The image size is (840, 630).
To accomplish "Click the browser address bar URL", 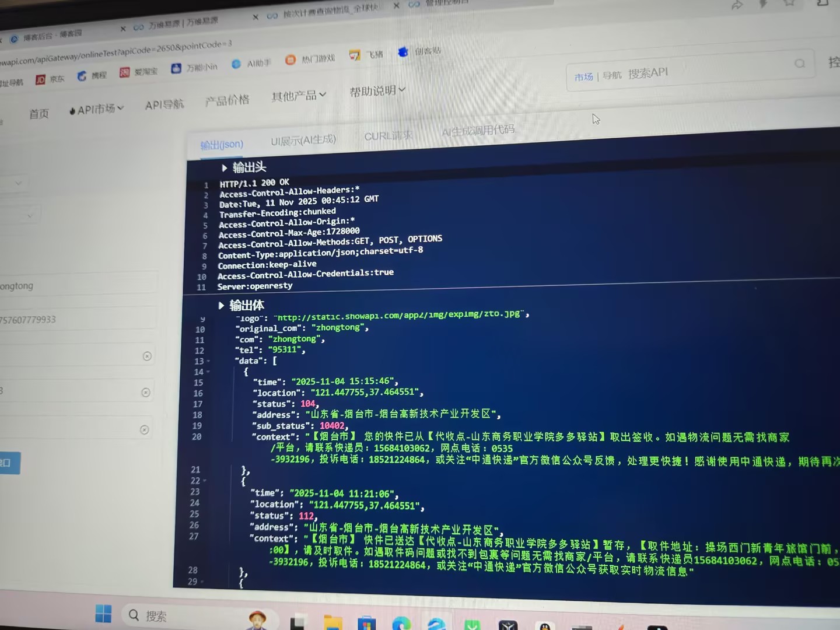I will tap(116, 52).
